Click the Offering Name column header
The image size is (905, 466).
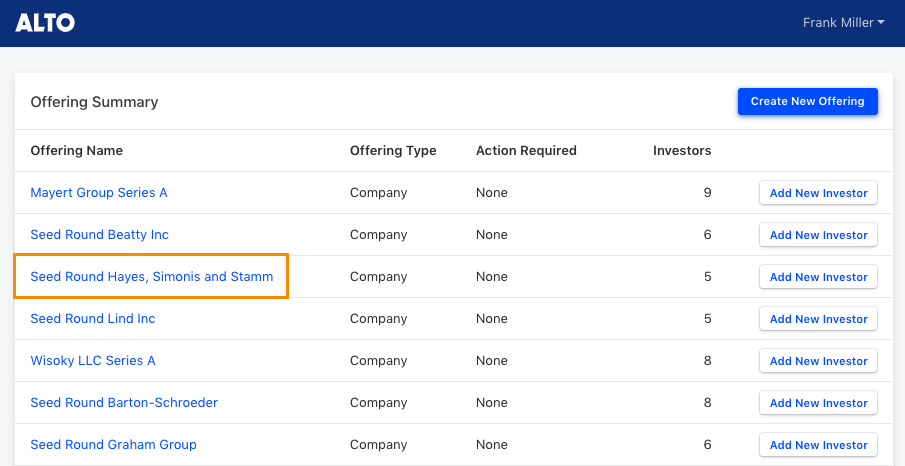pos(77,151)
